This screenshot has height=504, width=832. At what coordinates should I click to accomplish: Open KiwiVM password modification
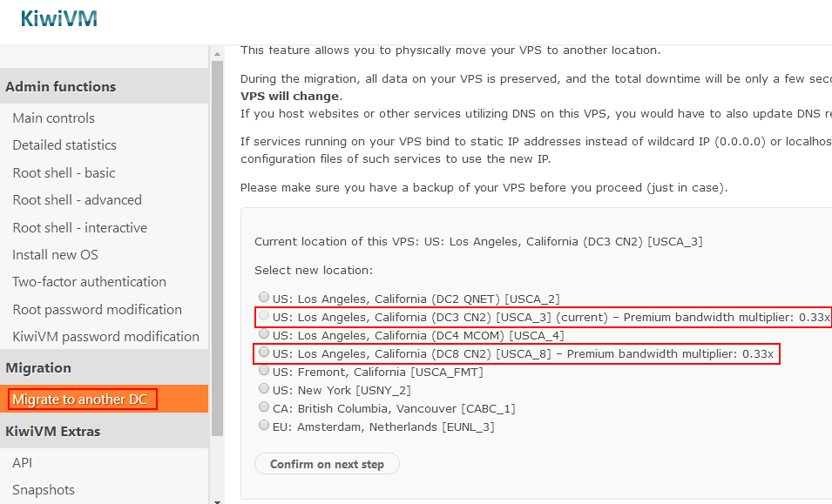(105, 337)
